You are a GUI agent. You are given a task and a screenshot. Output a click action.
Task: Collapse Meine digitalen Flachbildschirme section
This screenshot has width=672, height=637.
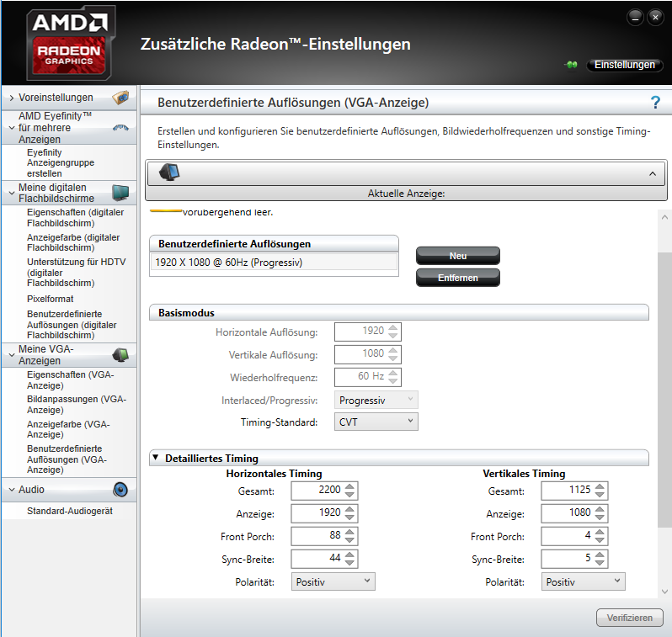tap(12, 194)
